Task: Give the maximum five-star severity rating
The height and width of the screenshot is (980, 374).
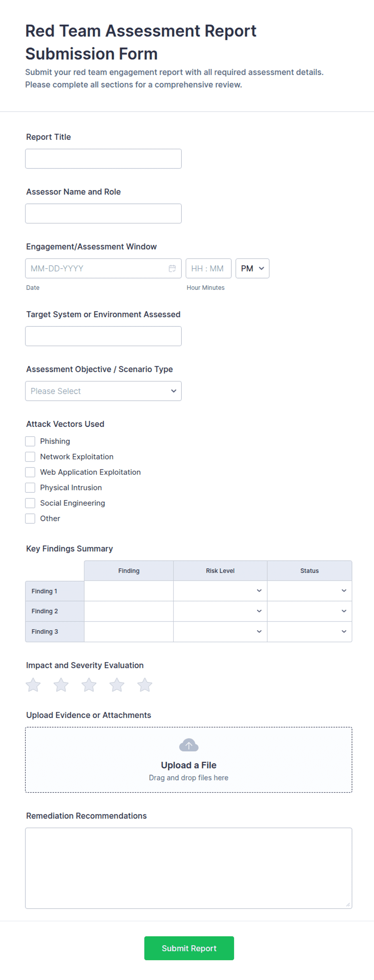Action: point(145,685)
